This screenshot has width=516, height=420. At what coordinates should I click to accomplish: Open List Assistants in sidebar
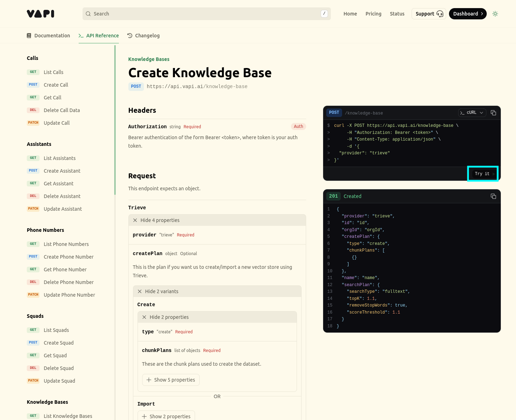[x=60, y=158]
